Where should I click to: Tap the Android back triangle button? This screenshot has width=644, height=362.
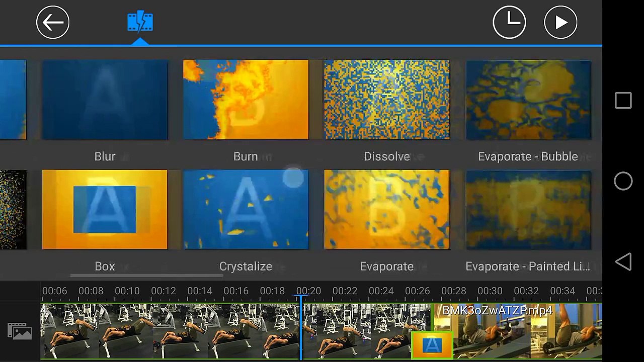click(x=623, y=261)
